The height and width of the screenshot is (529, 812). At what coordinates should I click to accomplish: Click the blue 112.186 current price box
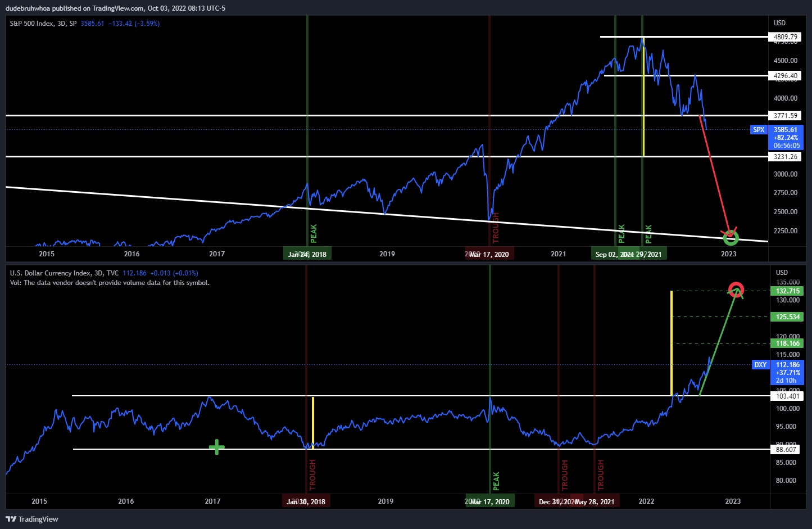pos(787,373)
